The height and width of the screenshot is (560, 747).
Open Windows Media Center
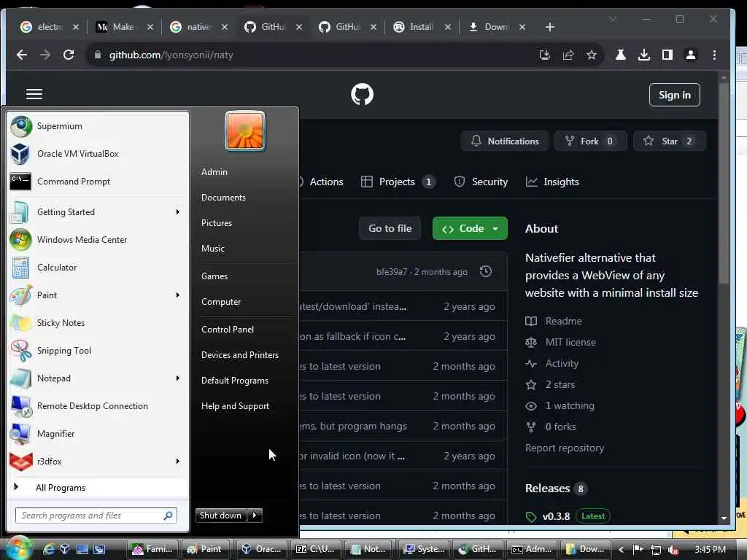(x=98, y=239)
